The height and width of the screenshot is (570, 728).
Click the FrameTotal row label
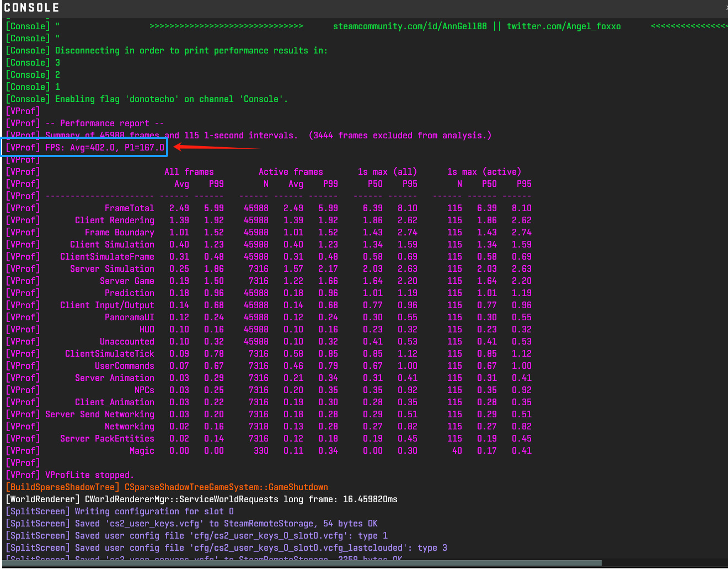[130, 208]
